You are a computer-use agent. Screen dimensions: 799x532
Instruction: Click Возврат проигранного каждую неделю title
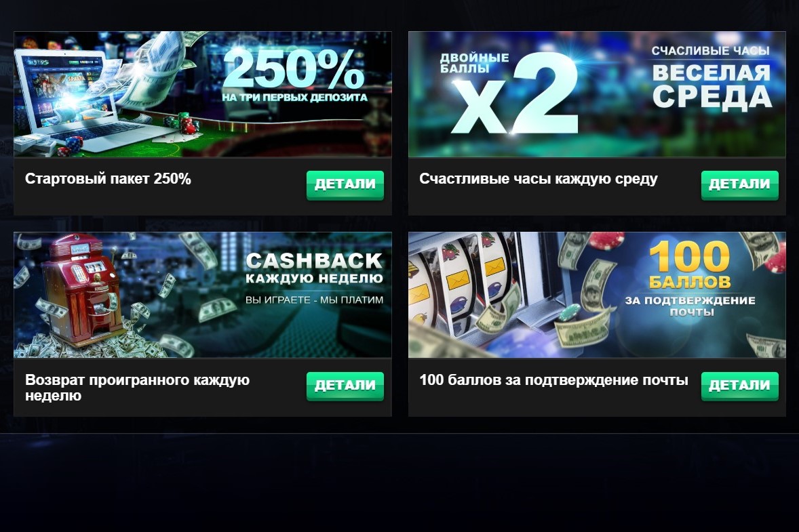(137, 388)
